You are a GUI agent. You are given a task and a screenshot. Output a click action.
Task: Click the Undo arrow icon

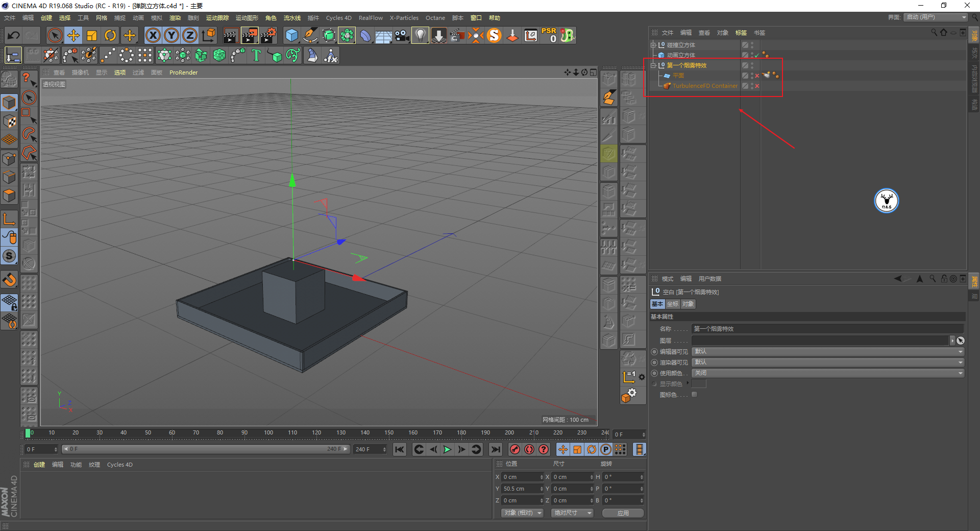(14, 35)
